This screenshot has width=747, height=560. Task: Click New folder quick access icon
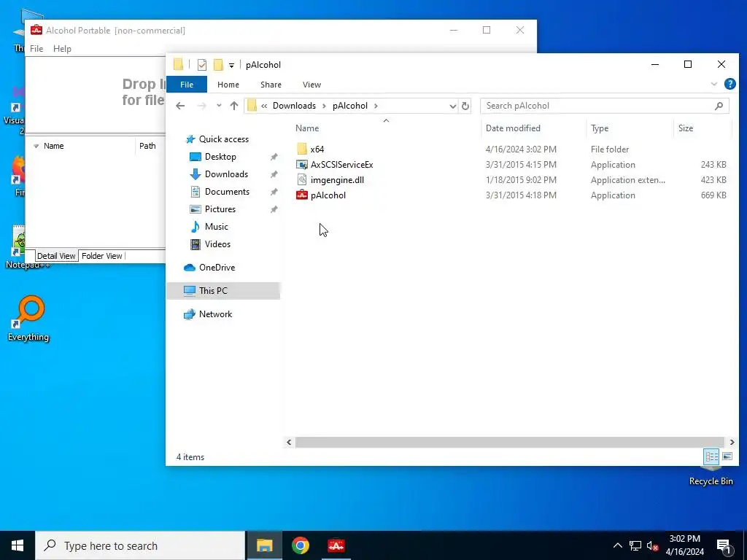(218, 65)
